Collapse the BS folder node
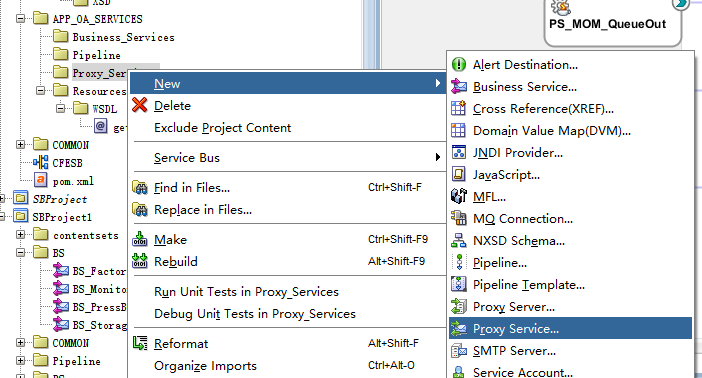The height and width of the screenshot is (378, 702). [x=21, y=253]
